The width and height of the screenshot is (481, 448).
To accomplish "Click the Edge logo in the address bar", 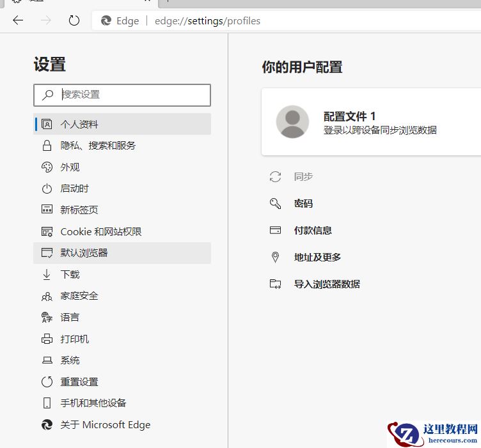I will [106, 21].
